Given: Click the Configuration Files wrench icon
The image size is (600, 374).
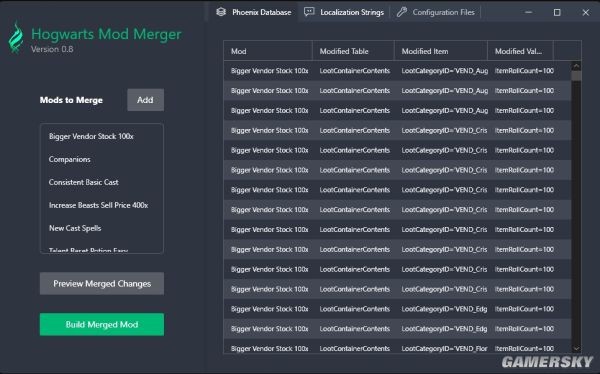Looking at the screenshot, I should [401, 12].
